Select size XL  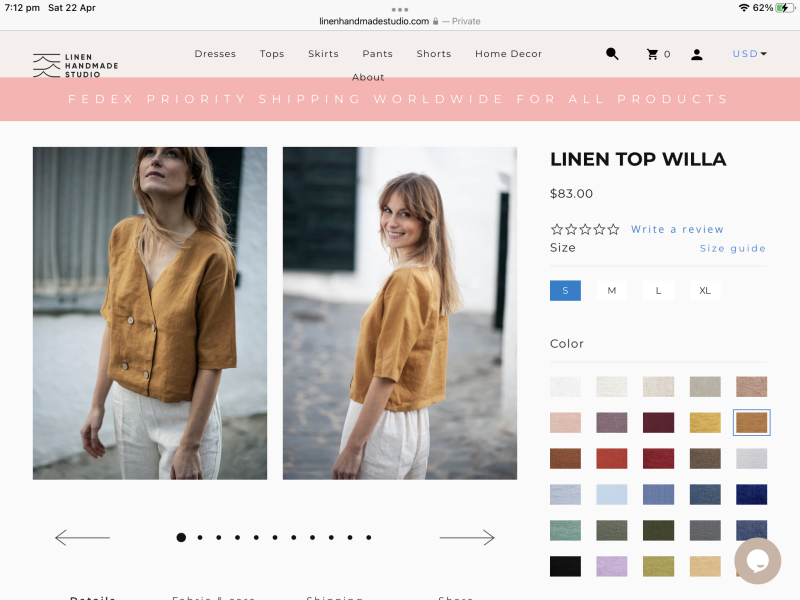point(705,290)
